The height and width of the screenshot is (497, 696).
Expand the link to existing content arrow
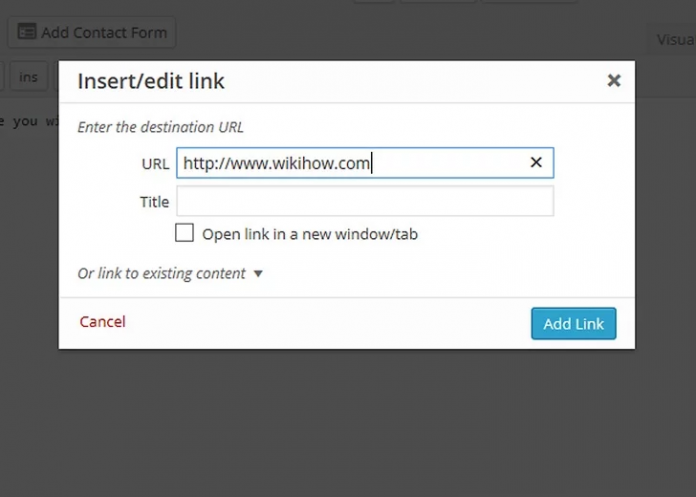click(258, 273)
